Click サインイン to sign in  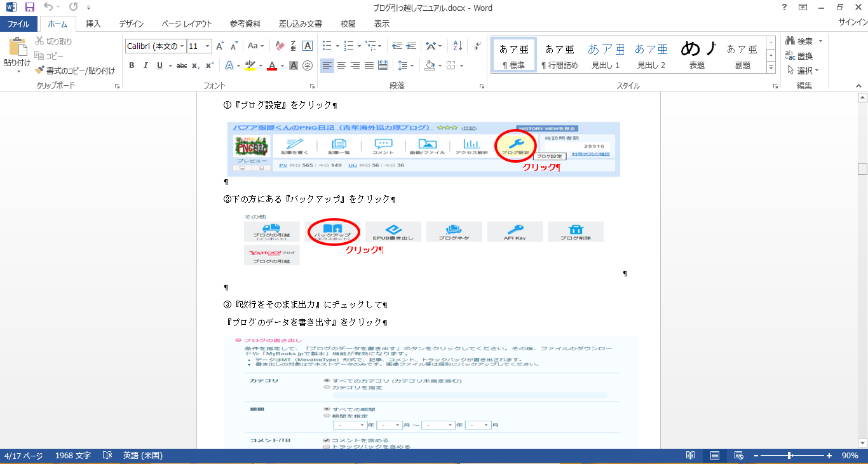(x=853, y=22)
